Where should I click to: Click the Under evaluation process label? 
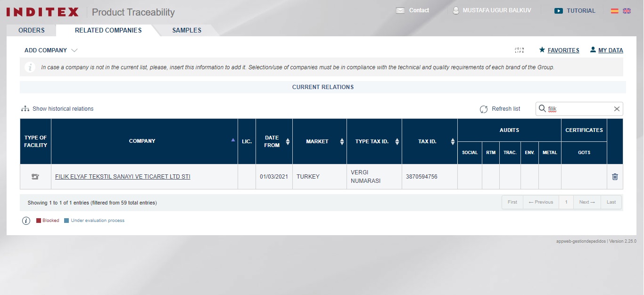(98, 221)
